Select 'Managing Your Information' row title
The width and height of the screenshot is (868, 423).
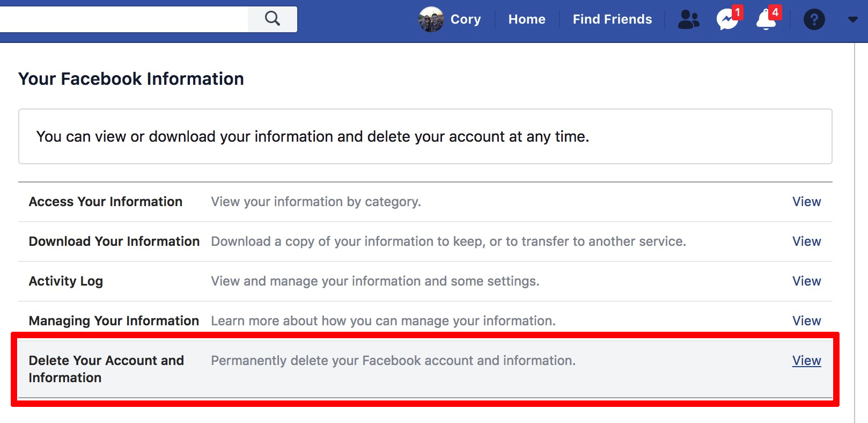(x=114, y=321)
